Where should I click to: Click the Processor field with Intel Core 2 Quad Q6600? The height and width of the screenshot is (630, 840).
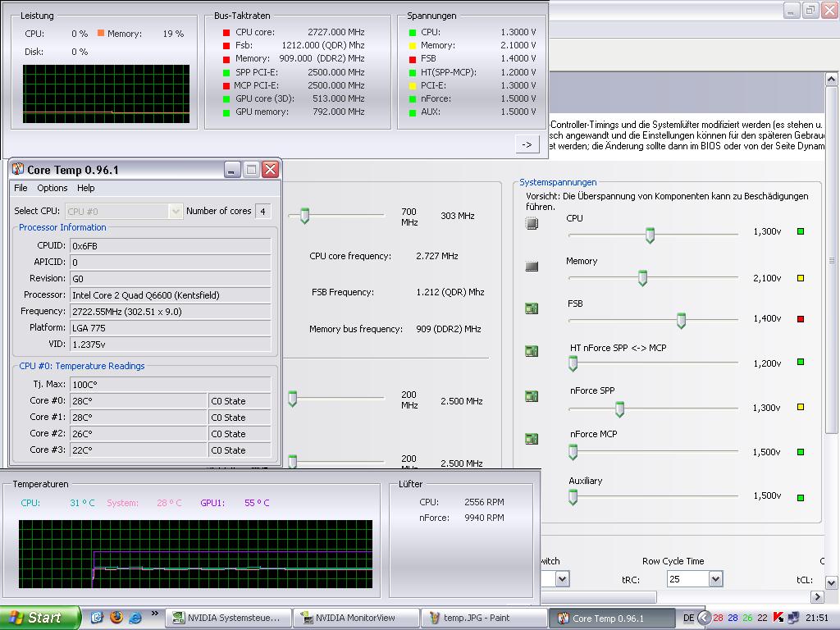click(171, 295)
